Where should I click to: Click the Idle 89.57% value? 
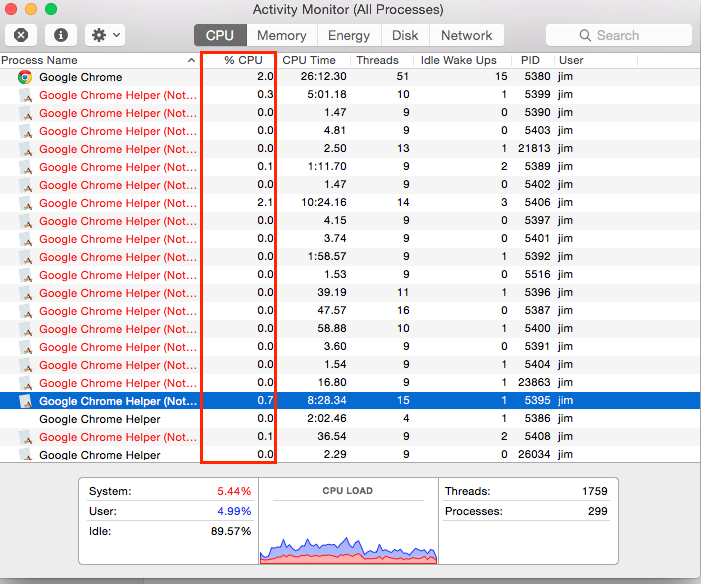point(231,531)
